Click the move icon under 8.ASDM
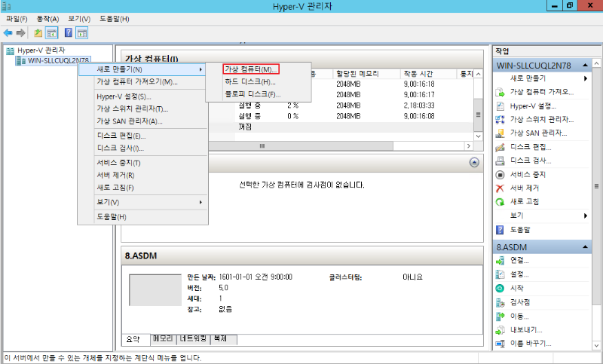The height and width of the screenshot is (364, 603). (500, 317)
